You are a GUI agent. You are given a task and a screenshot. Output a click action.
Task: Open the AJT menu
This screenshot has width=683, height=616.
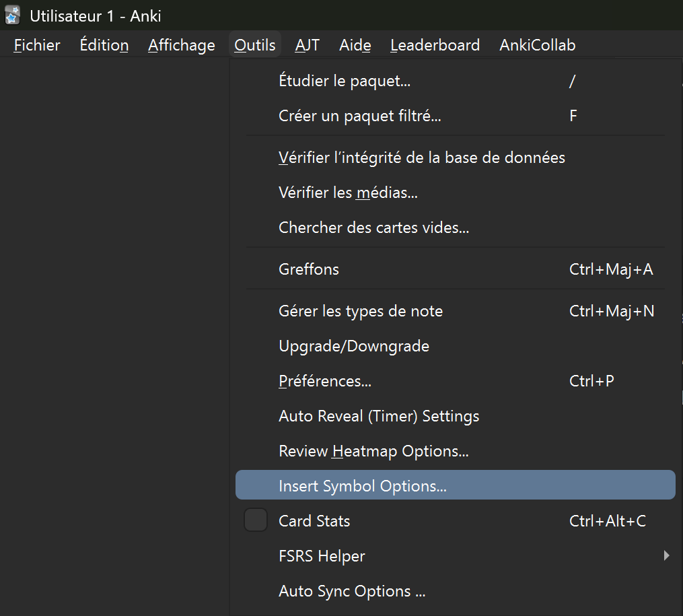click(x=307, y=45)
